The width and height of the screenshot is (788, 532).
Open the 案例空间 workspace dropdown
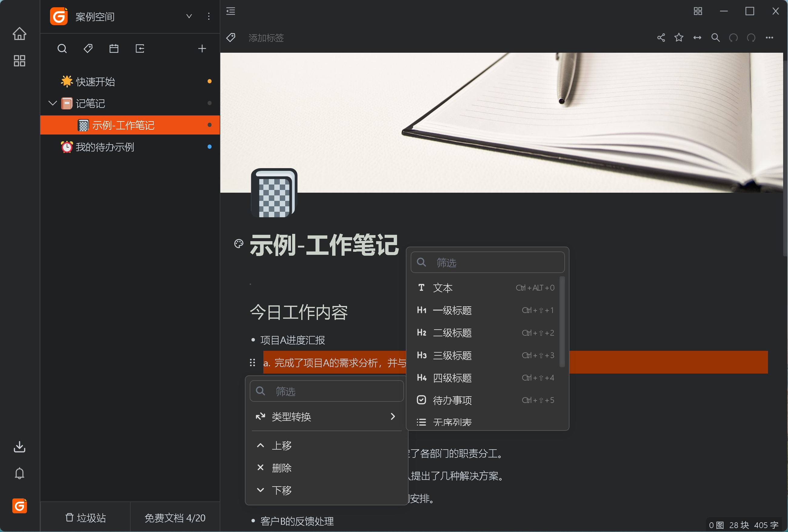pos(189,16)
